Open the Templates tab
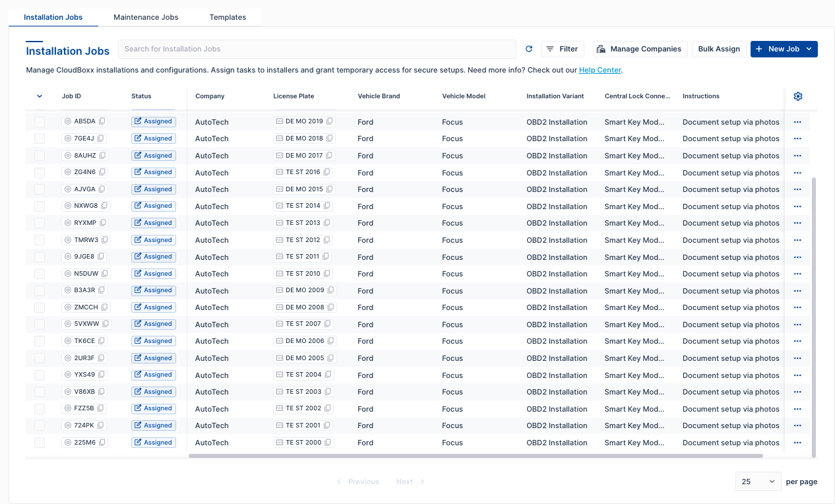 228,17
